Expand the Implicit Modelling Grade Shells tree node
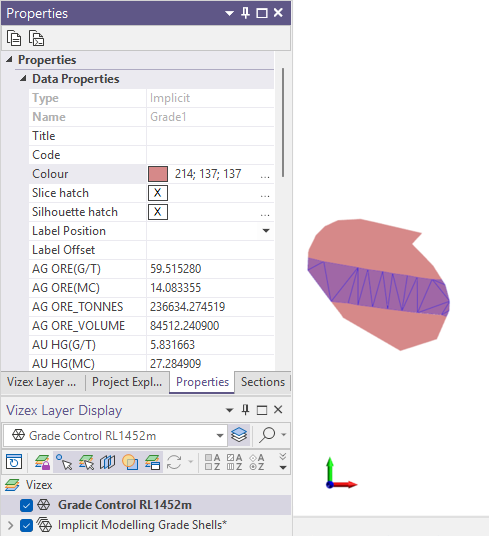Screen dimensions: 489x536 10,525
